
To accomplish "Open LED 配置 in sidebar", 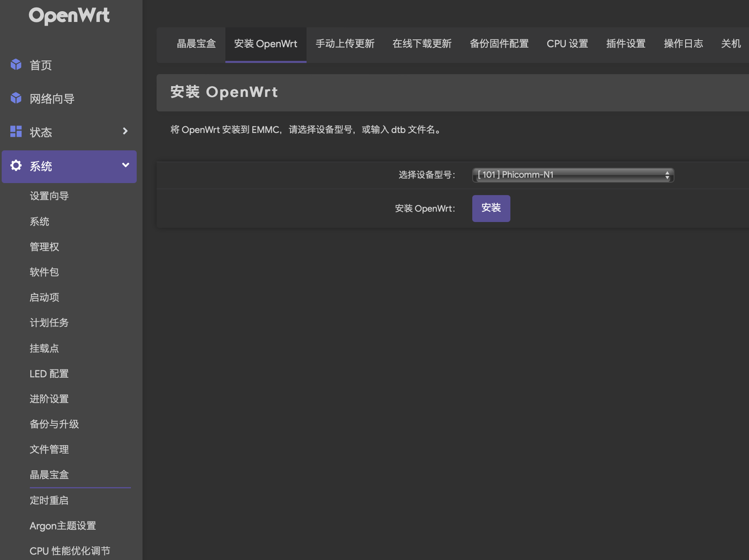I will pyautogui.click(x=49, y=374).
